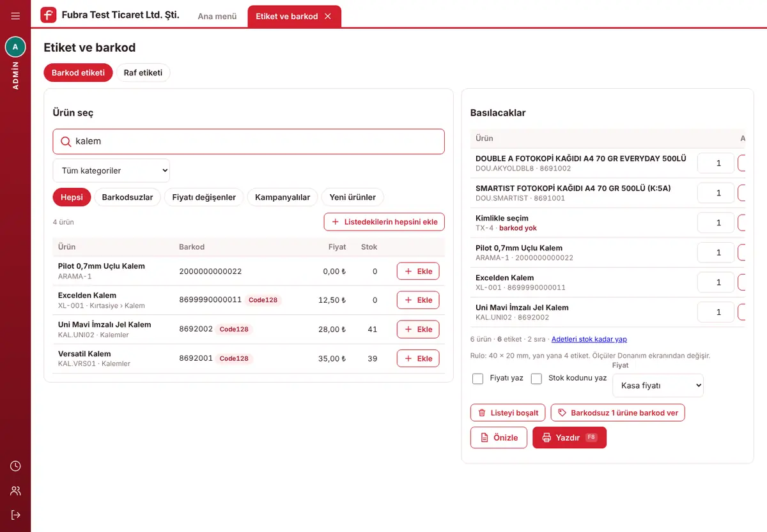
Task: Open the Önizle preview button
Action: (x=499, y=438)
